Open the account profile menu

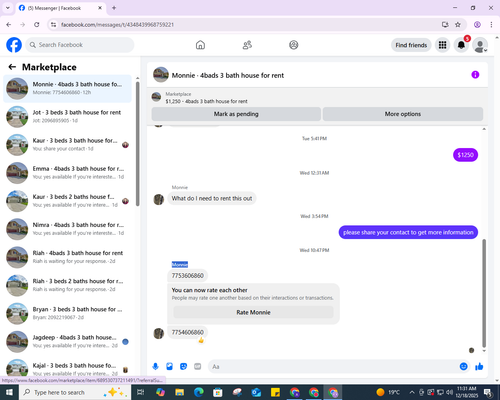[480, 45]
